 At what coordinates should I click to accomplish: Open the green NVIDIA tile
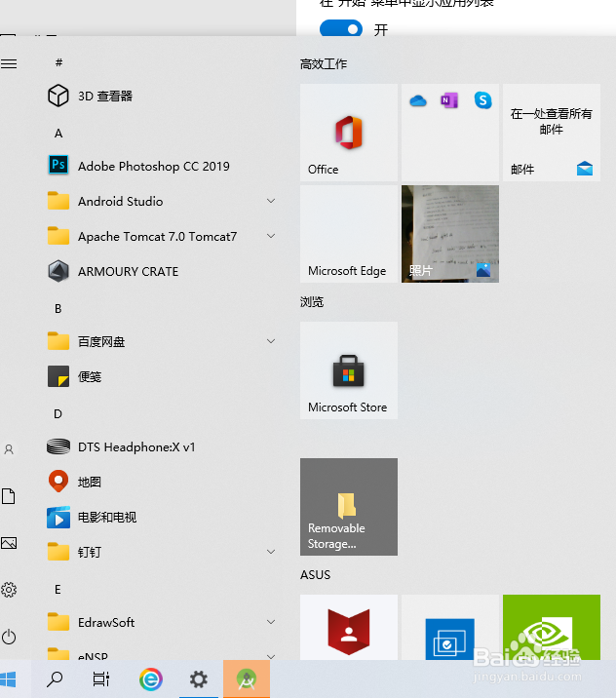click(552, 627)
